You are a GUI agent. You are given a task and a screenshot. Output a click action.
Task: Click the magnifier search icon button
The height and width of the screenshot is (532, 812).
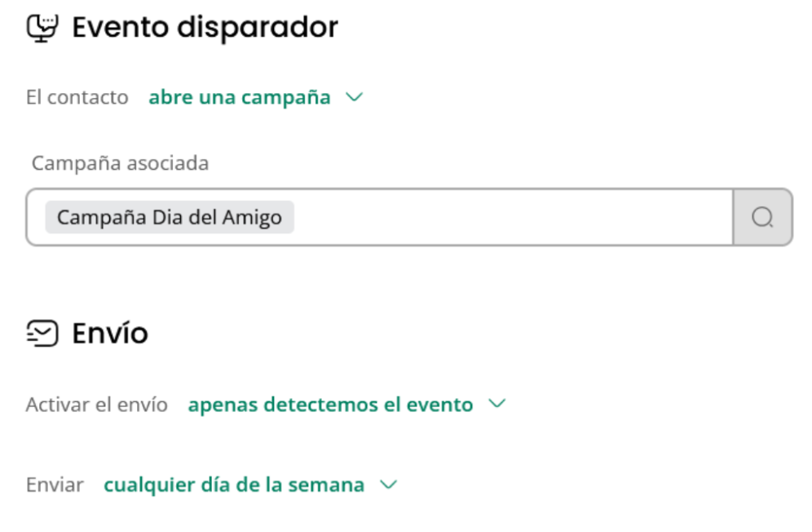click(x=763, y=217)
